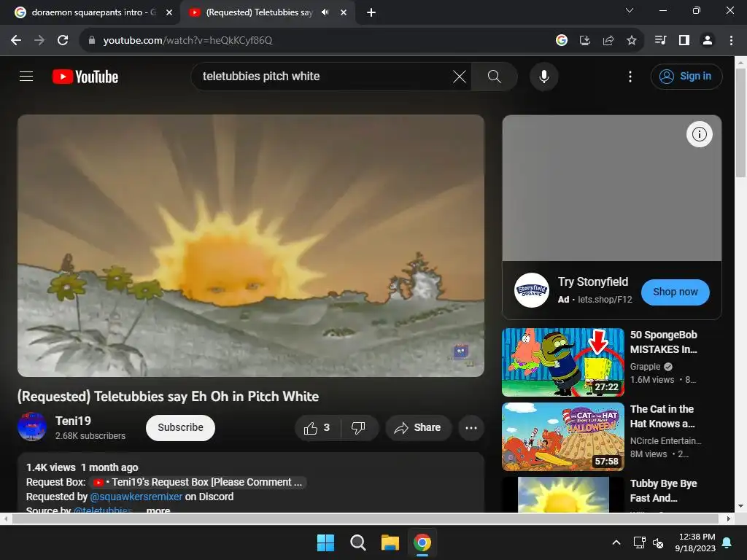Select the Requested Teletubbies tab

(259, 12)
